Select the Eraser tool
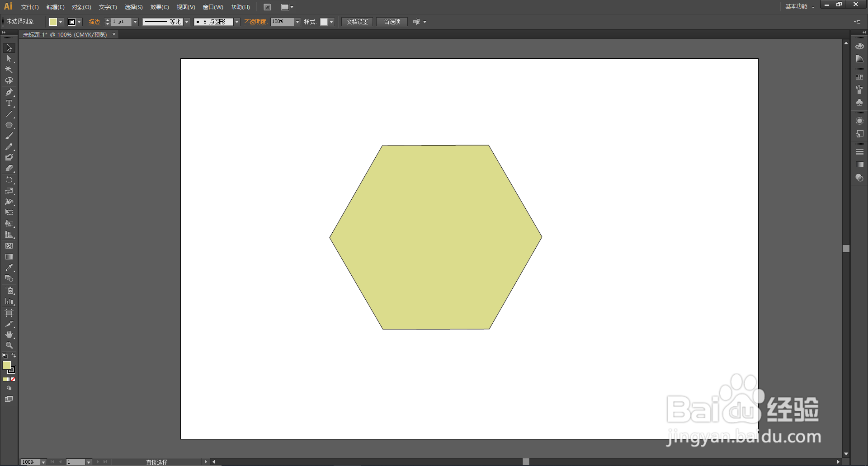The height and width of the screenshot is (466, 868). (x=9, y=168)
